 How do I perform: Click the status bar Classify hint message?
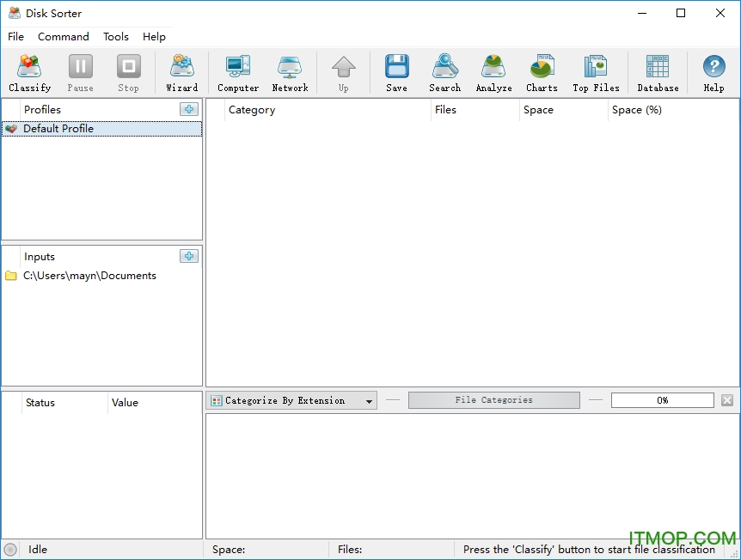click(x=589, y=550)
